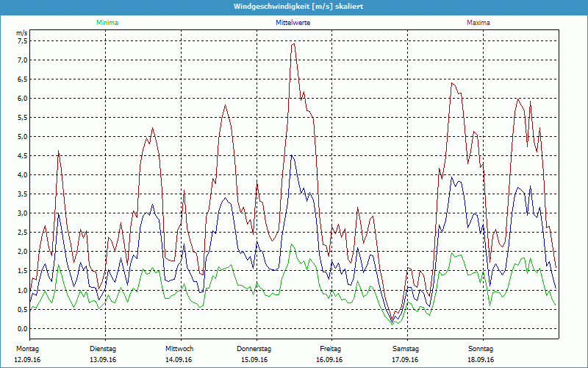
Task: Click the Maxima legend label
Action: [478, 23]
